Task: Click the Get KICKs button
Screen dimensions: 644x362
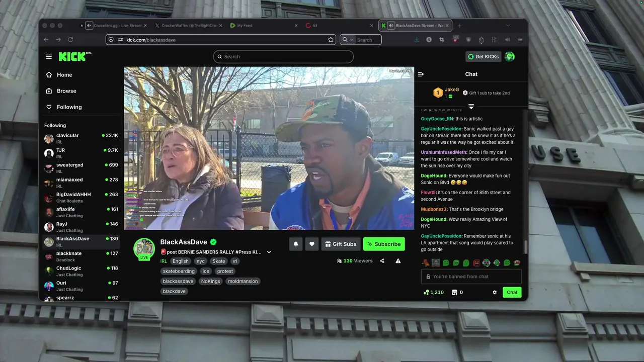Action: click(x=483, y=57)
